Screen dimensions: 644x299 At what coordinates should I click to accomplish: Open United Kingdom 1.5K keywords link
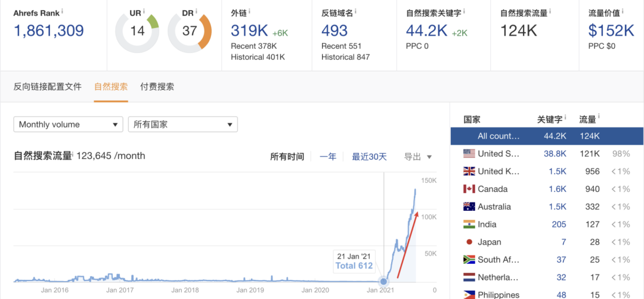(558, 172)
